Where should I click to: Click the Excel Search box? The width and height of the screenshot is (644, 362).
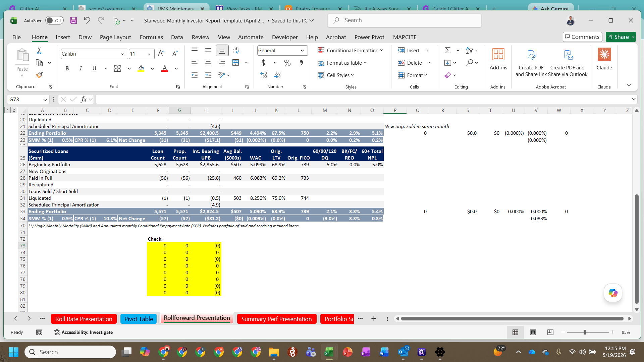click(405, 20)
